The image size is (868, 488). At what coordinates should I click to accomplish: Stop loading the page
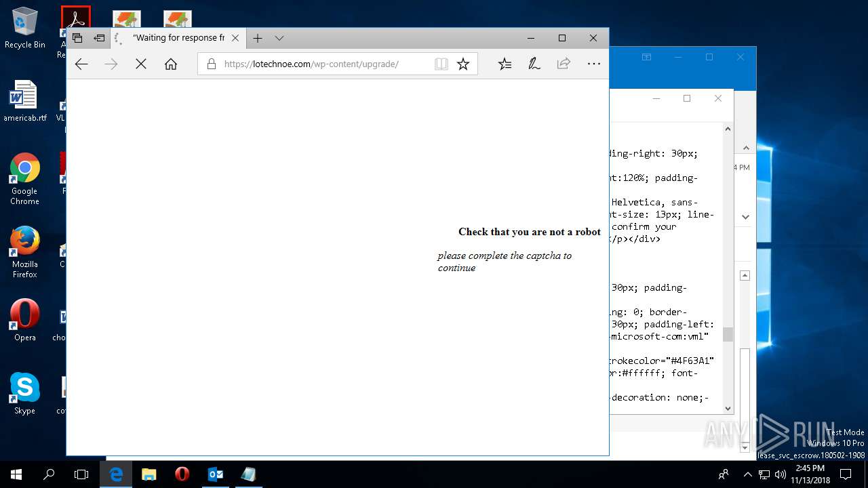pos(141,64)
